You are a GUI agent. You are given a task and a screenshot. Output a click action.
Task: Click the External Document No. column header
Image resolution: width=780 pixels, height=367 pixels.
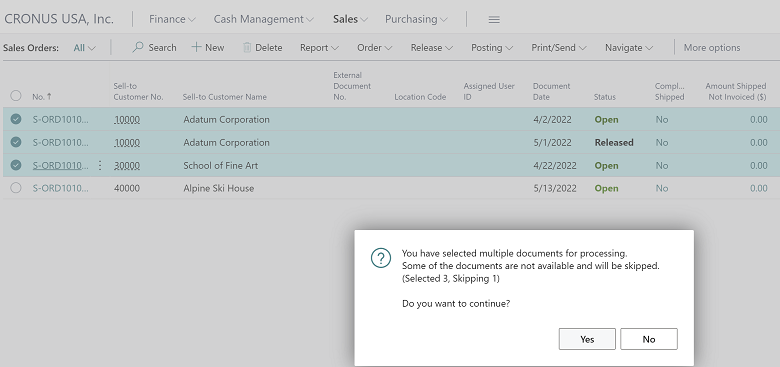(x=352, y=86)
